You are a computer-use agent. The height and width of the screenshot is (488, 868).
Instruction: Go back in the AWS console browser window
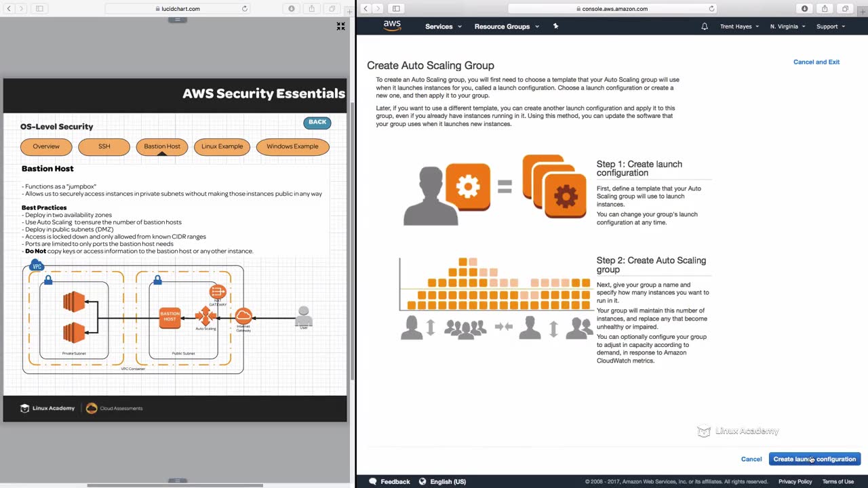tap(366, 9)
